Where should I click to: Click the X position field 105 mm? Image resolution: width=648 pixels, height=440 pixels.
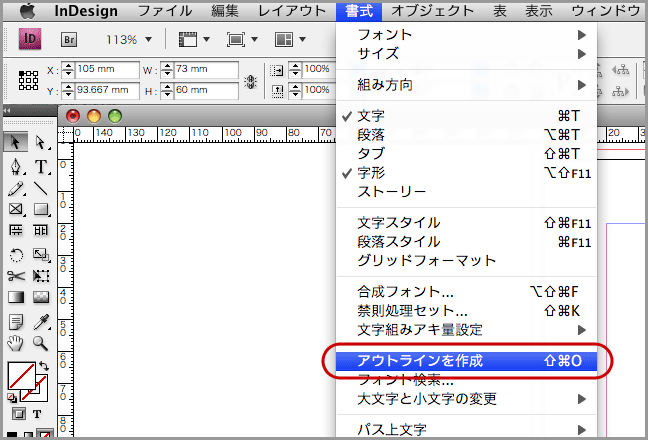107,69
